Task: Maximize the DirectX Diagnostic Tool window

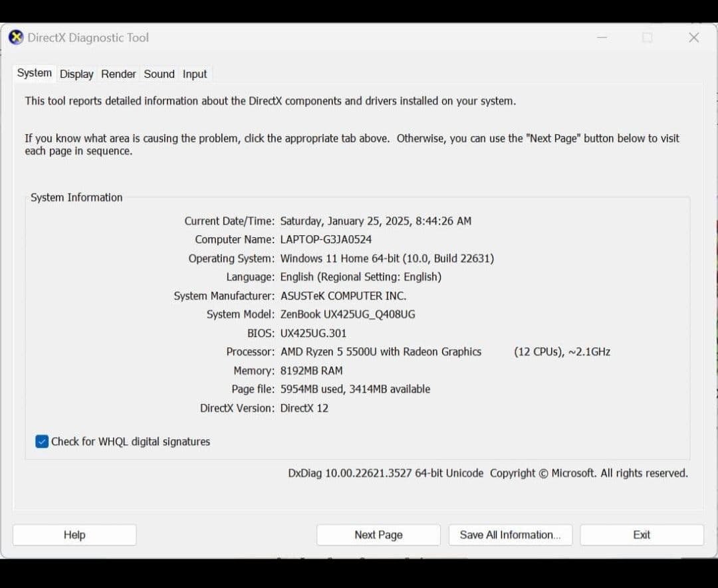Action: pyautogui.click(x=646, y=38)
